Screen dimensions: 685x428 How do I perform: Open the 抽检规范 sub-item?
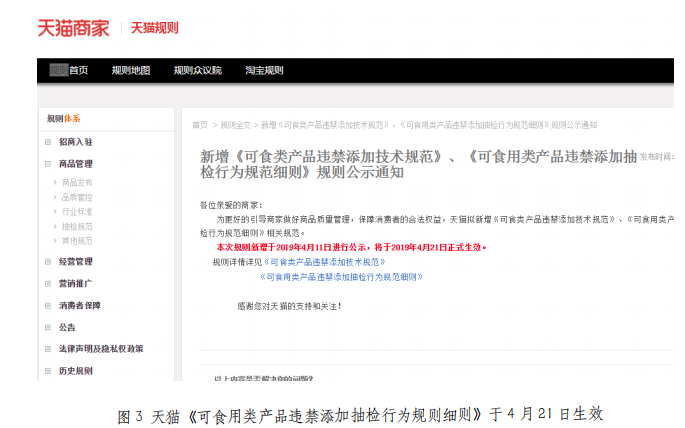tap(77, 226)
